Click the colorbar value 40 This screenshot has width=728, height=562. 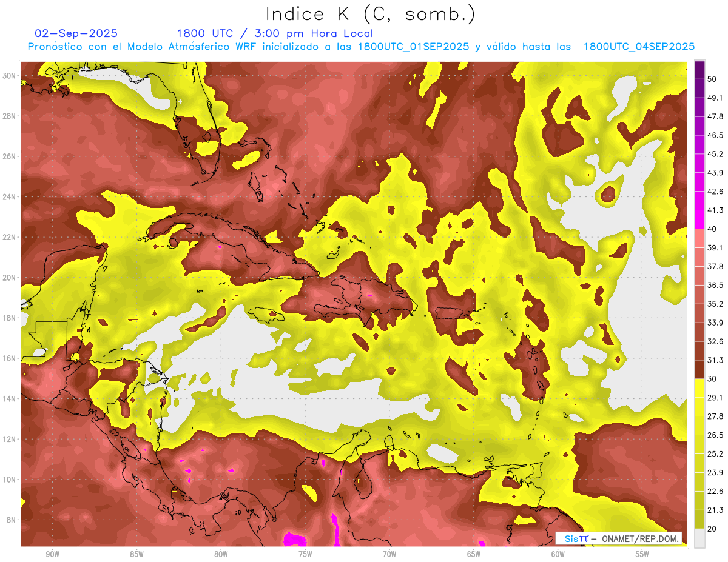712,229
